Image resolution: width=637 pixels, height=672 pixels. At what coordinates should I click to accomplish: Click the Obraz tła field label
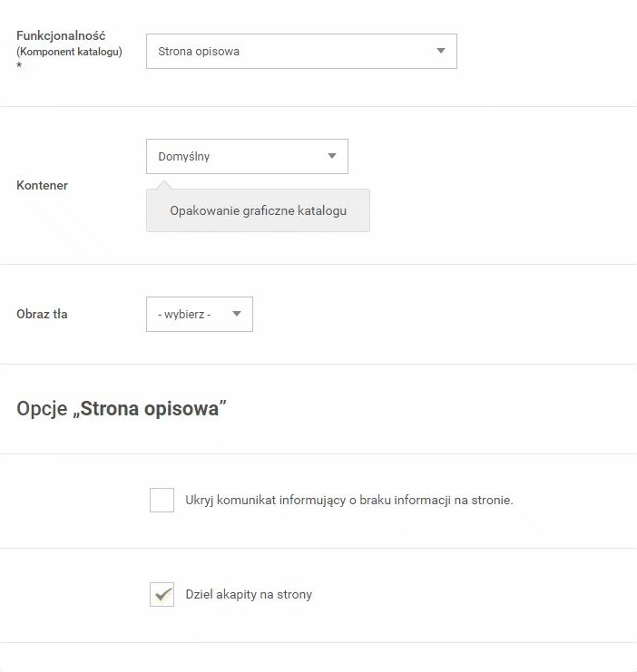pyautogui.click(x=42, y=314)
